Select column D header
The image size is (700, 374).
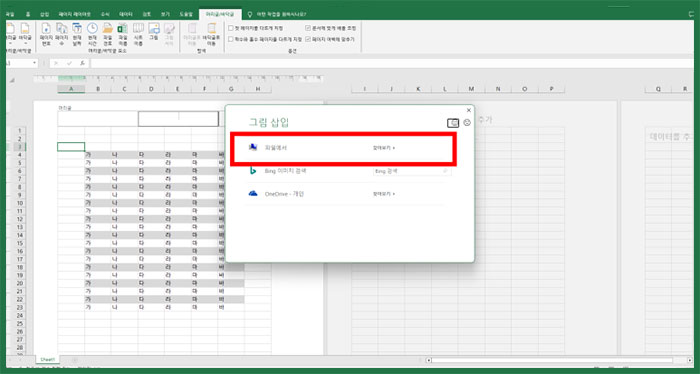(151, 89)
